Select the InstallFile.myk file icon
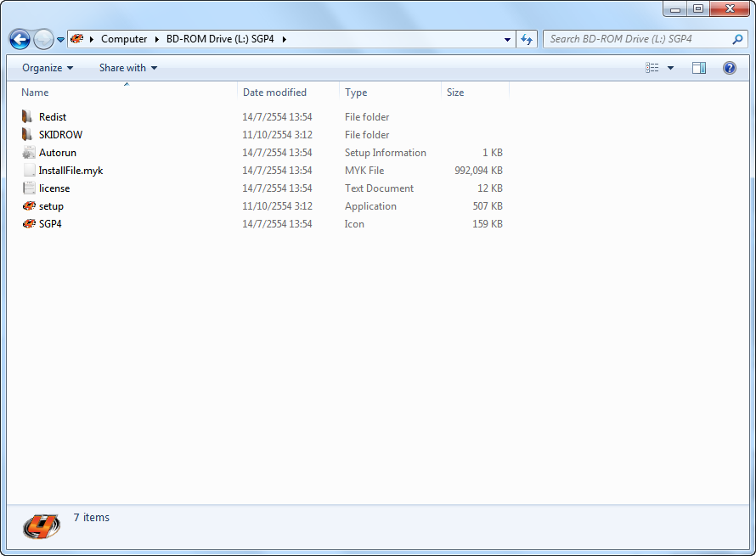 [29, 170]
